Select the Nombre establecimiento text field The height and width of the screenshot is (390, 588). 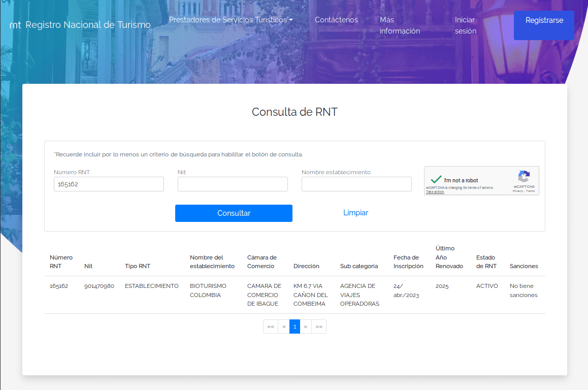356,184
